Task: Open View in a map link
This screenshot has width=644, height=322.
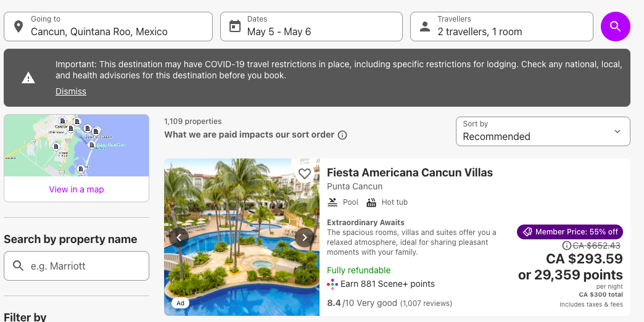Action: coord(76,189)
